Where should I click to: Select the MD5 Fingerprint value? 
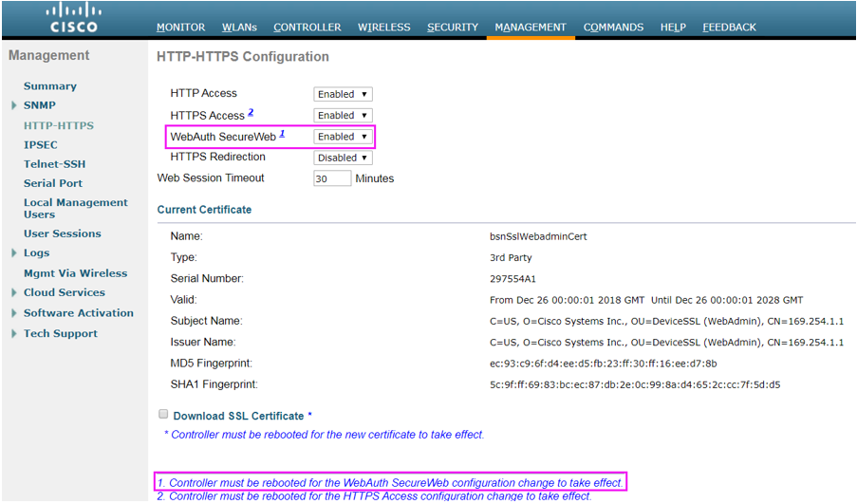(604, 364)
